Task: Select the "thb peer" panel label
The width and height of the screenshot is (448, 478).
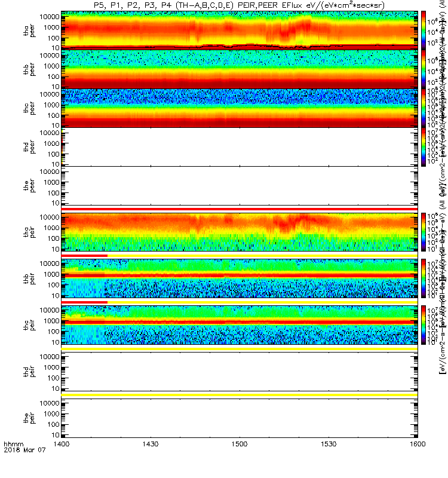Action: 29,70
